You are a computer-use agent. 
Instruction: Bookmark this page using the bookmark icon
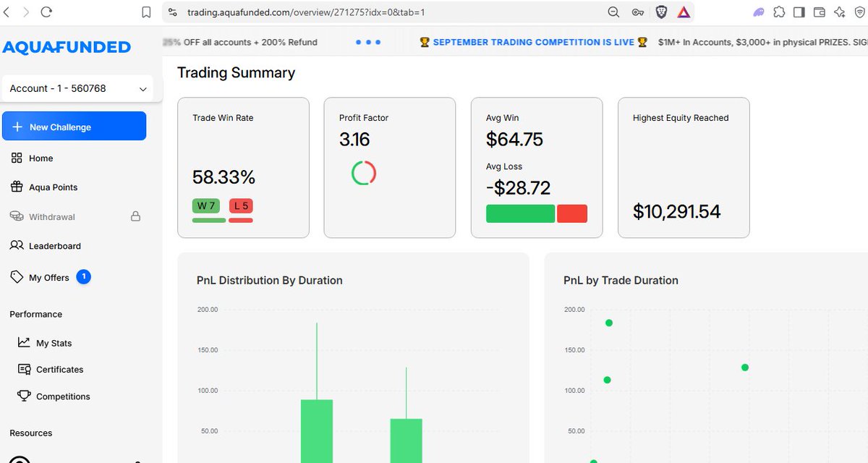click(146, 12)
